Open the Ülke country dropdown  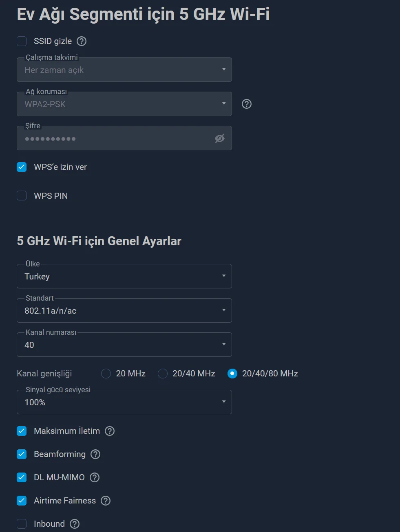124,276
